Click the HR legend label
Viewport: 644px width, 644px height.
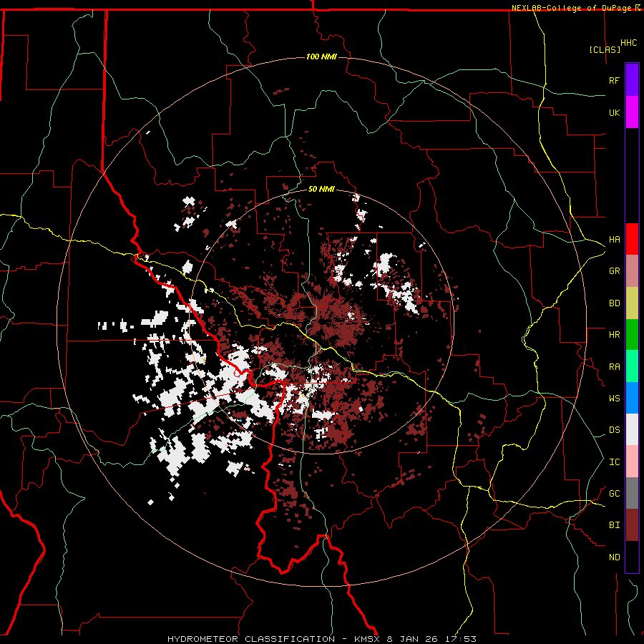[x=614, y=335]
